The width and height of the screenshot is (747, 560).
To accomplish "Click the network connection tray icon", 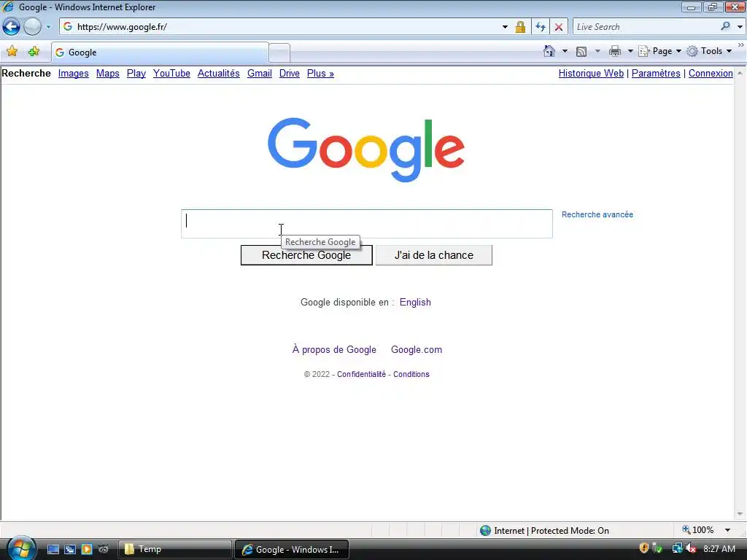I will pos(677,548).
